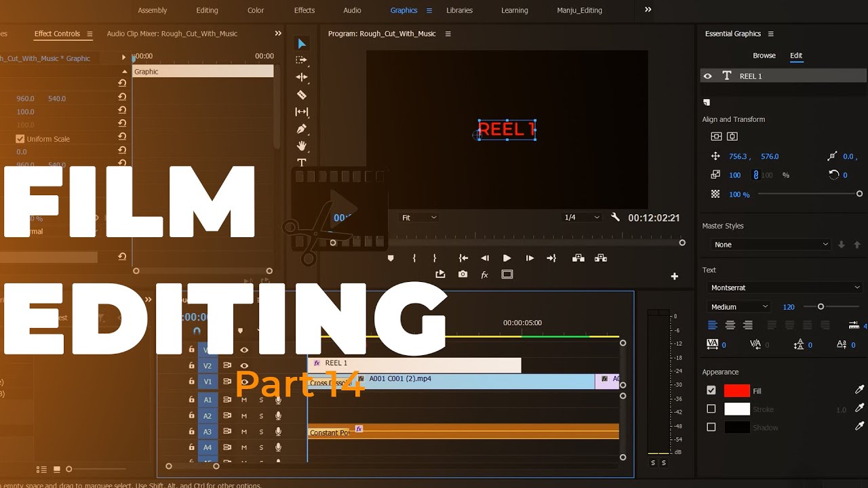The image size is (868, 488).
Task: Go to Out point
Action: [551, 258]
